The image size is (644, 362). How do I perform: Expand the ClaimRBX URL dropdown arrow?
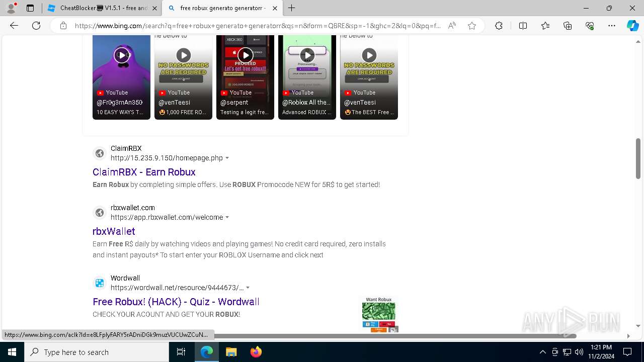(x=227, y=158)
